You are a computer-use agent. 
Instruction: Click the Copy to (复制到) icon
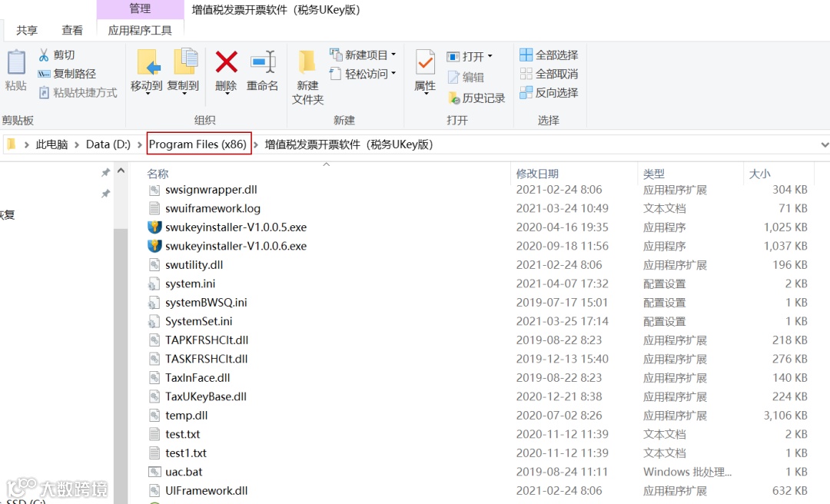[x=185, y=62]
